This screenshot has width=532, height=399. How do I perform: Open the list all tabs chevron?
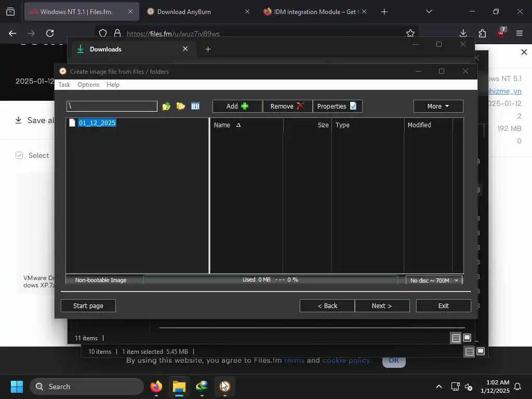429,11
